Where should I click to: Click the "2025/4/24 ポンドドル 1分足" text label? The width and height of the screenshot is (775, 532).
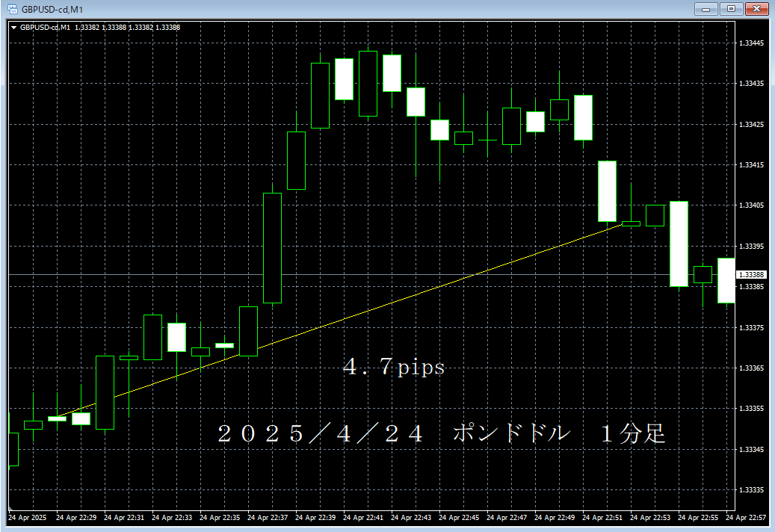point(442,433)
